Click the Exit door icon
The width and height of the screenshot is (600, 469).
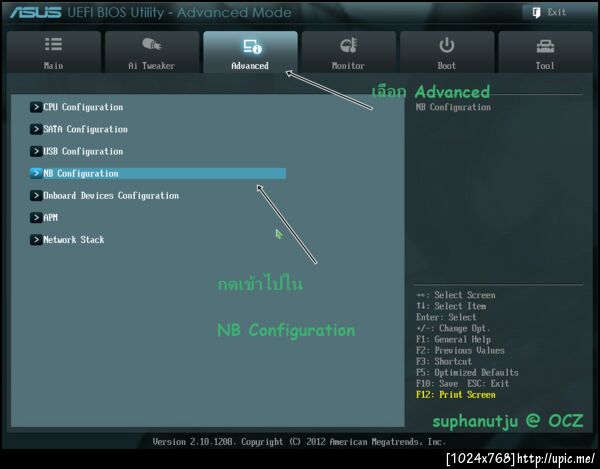536,13
